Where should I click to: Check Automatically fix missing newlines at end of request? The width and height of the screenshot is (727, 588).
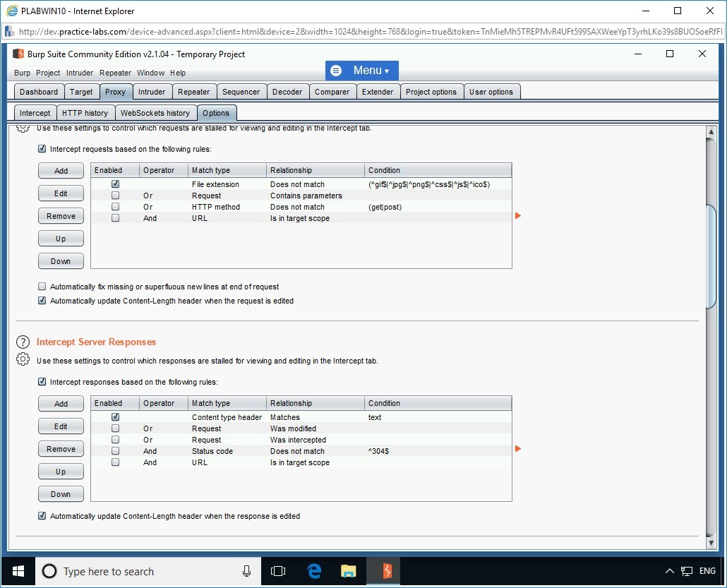(x=42, y=287)
